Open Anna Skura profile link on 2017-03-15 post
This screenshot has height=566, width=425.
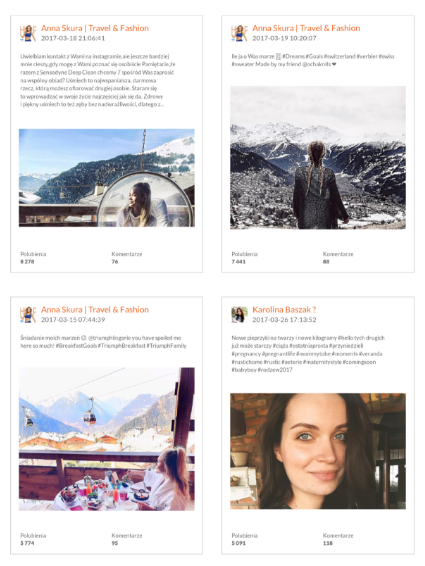pyautogui.click(x=95, y=310)
